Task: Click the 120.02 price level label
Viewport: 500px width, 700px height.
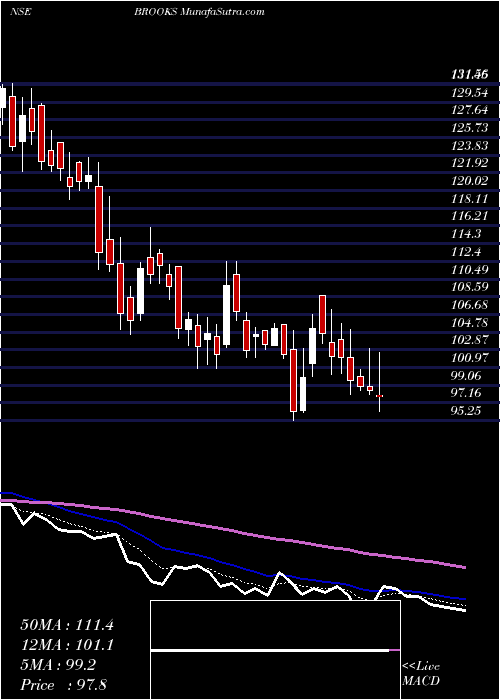Action: (469, 181)
